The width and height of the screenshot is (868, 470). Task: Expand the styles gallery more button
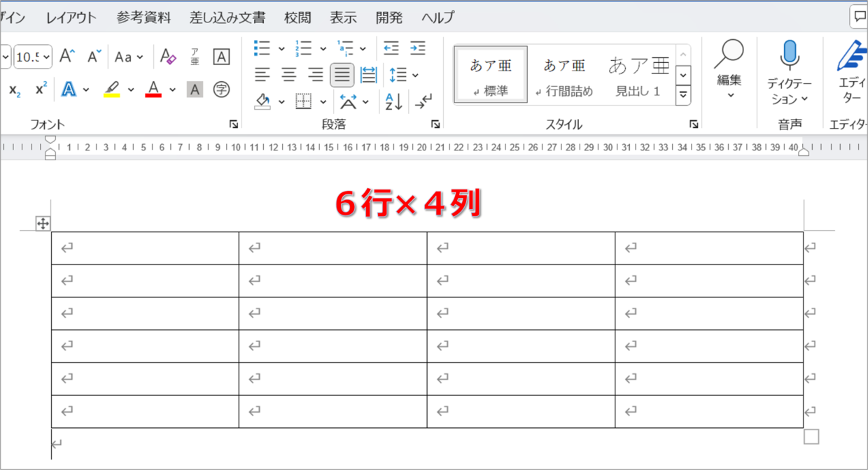pos(683,94)
